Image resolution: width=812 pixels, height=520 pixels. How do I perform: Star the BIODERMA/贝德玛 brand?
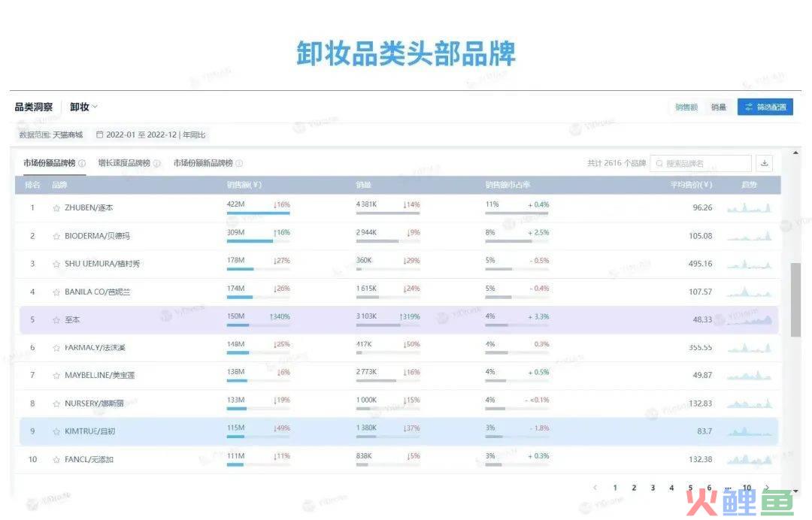point(56,236)
